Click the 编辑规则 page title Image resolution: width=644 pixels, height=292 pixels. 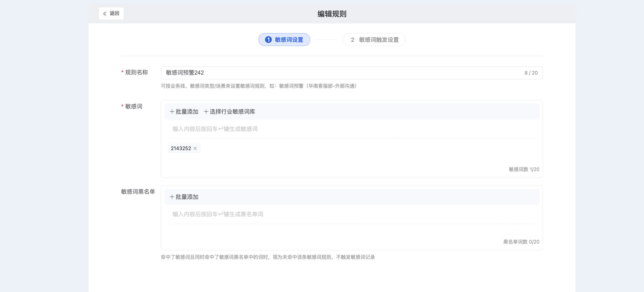[x=332, y=14]
